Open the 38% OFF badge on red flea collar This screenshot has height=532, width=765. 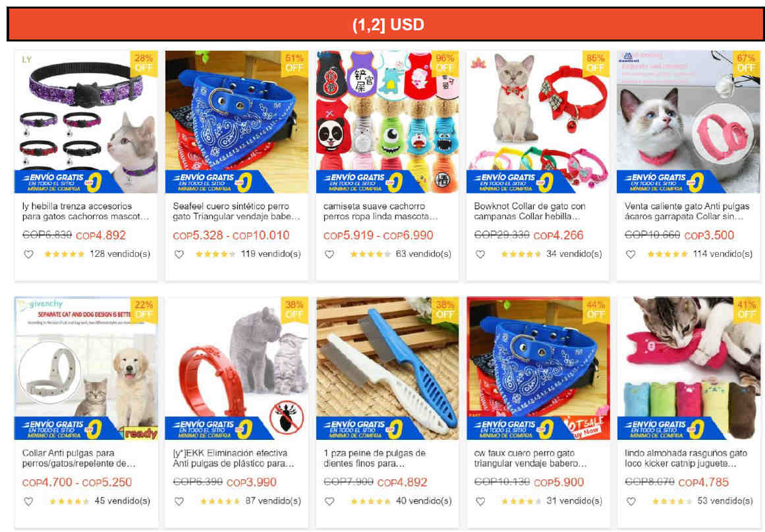click(294, 309)
